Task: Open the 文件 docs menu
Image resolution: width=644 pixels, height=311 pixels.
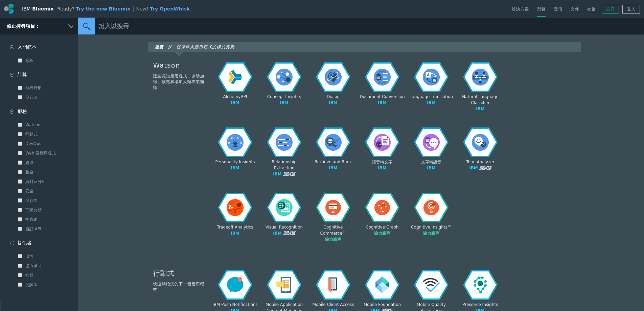Action: pyautogui.click(x=575, y=9)
